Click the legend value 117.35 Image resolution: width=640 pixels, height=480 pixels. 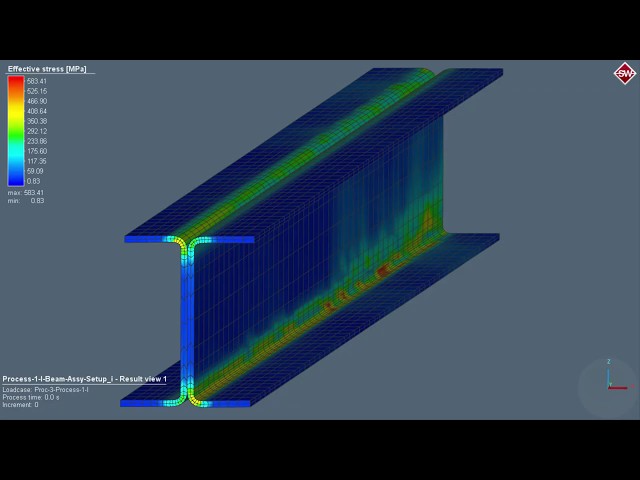pos(37,161)
